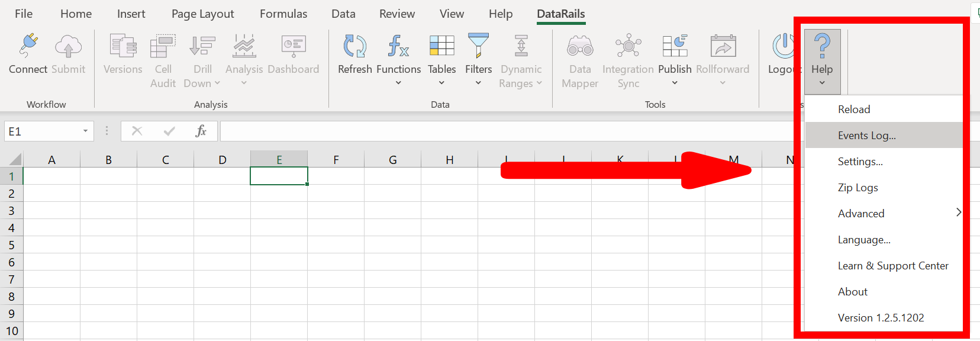980x341 pixels.
Task: Switch to the Data tab
Action: [343, 14]
